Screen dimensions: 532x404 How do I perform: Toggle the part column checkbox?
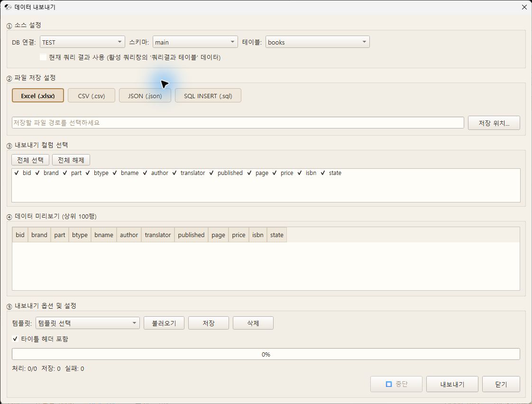click(65, 173)
